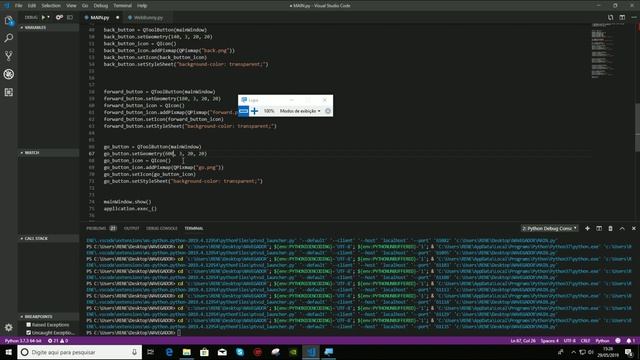
Task: Open the Debug menu
Action: coord(101,6)
